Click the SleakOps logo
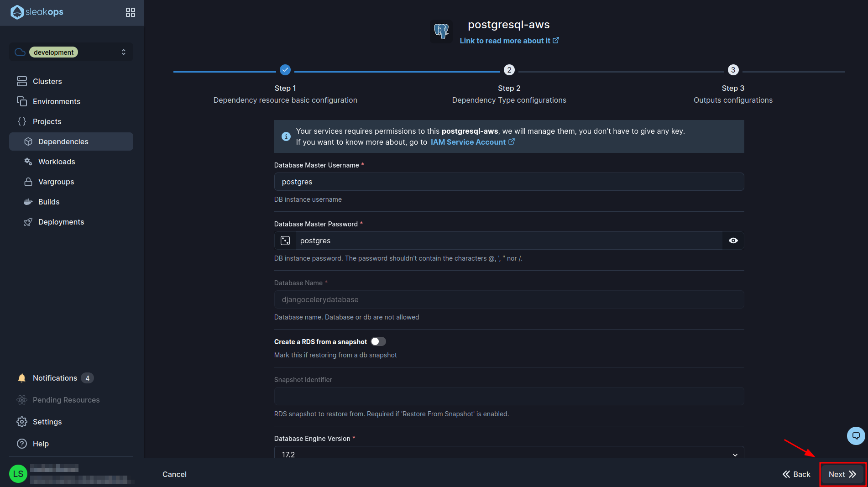The width and height of the screenshot is (868, 487). (37, 12)
